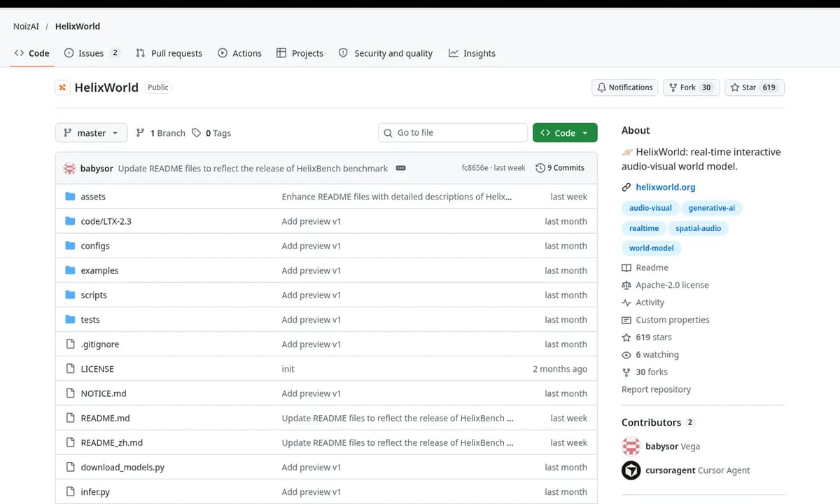Open the Issues tab
840x504 pixels.
pyautogui.click(x=92, y=53)
